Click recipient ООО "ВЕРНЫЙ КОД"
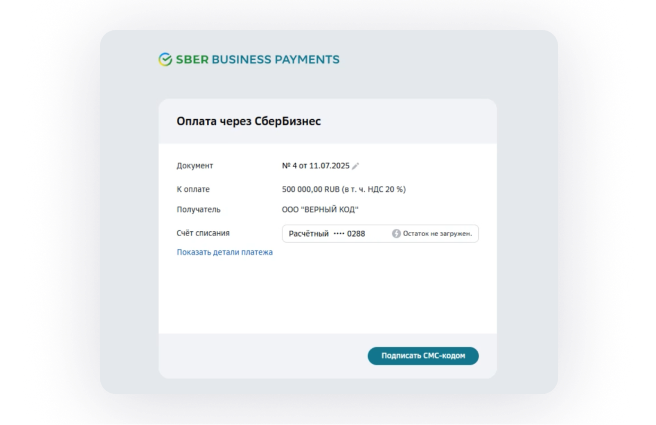 [x=320, y=209]
